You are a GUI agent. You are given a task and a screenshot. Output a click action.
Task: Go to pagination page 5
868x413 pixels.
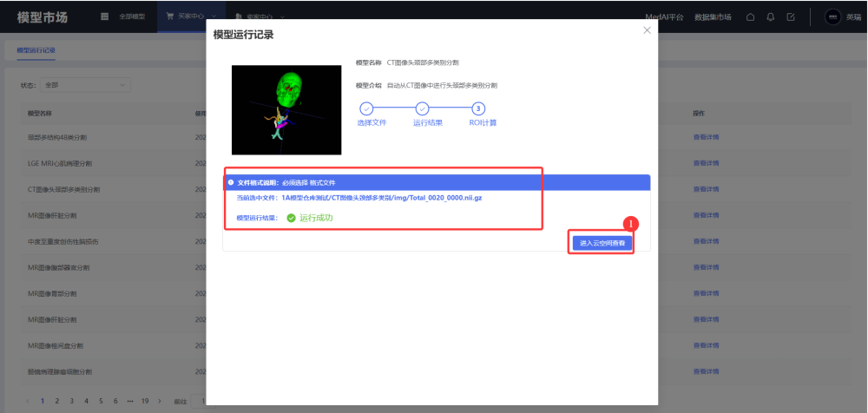point(101,401)
